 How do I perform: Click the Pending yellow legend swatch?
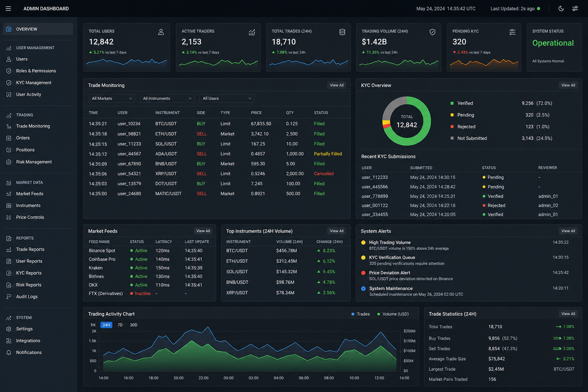tap(452, 115)
